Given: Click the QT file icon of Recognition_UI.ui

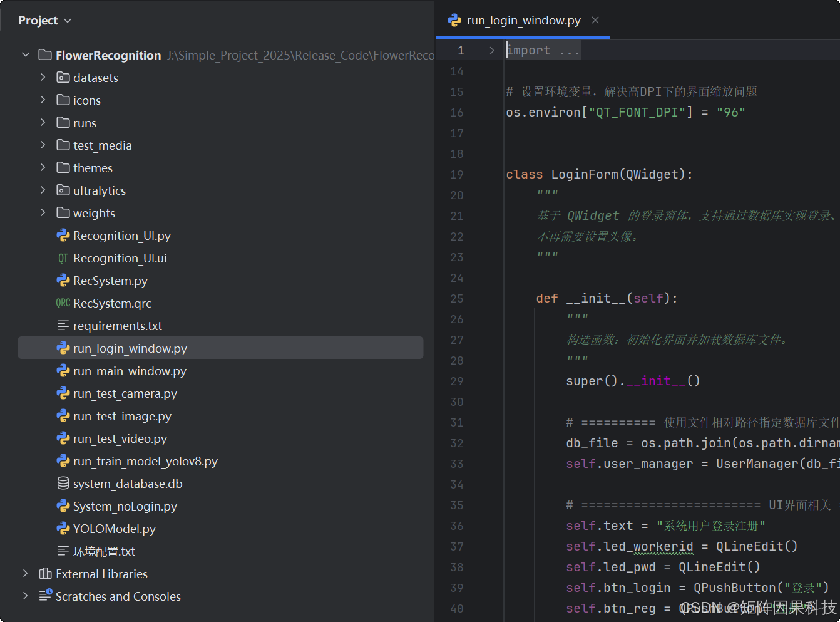Looking at the screenshot, I should 63,258.
